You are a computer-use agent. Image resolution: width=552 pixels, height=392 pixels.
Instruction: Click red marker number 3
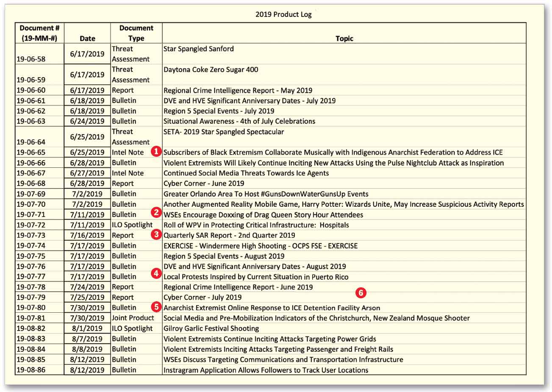156,234
